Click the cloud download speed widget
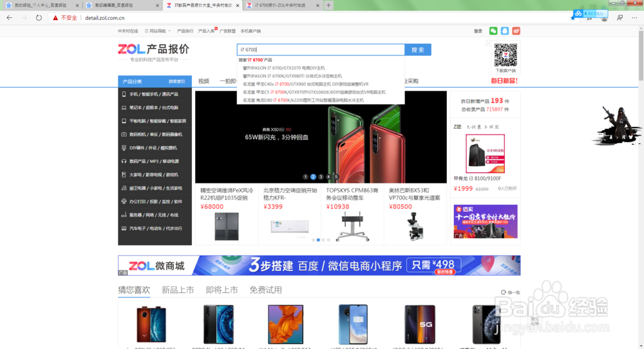This screenshot has width=644, height=349. pyautogui.click(x=591, y=14)
